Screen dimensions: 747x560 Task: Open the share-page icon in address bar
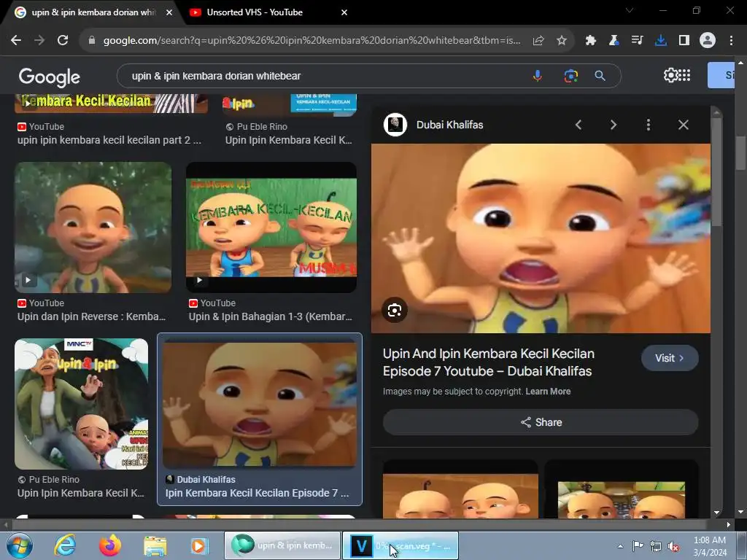(x=538, y=41)
